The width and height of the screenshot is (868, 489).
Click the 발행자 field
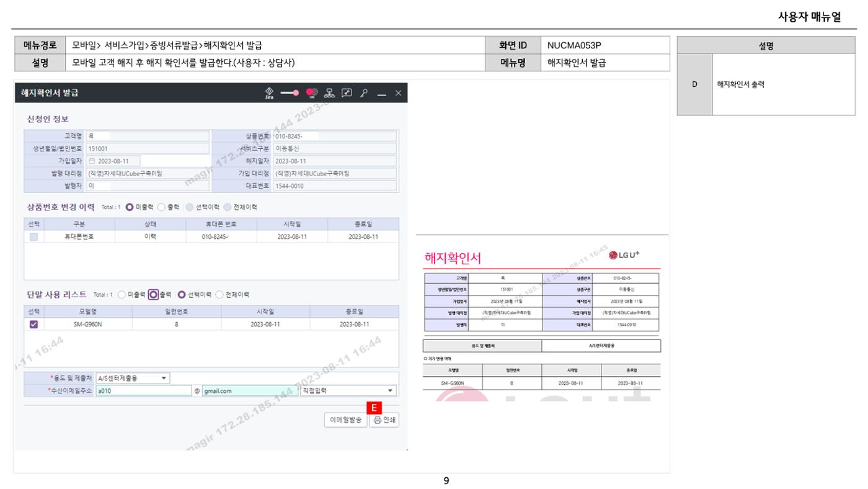(x=148, y=186)
